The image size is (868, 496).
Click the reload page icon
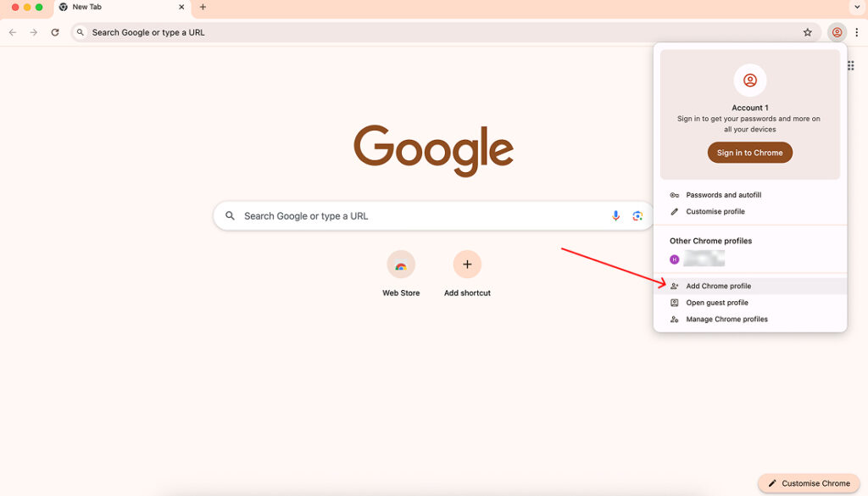(55, 32)
